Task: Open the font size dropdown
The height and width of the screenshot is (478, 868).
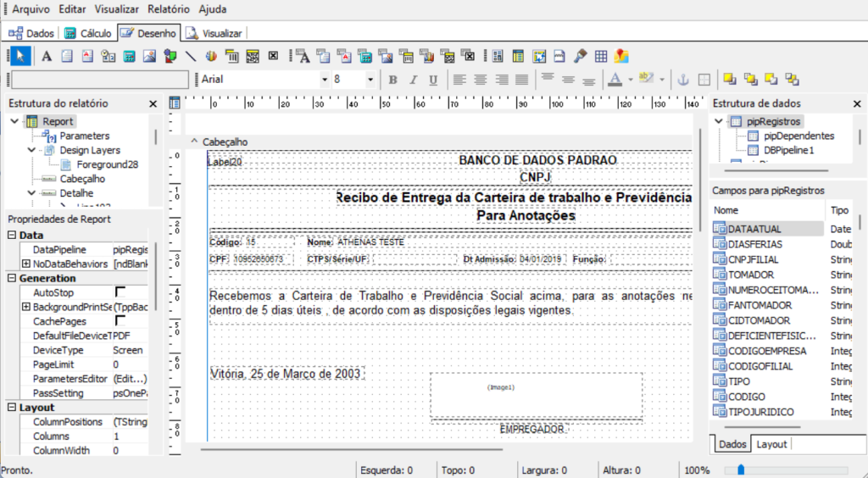Action: coord(370,80)
